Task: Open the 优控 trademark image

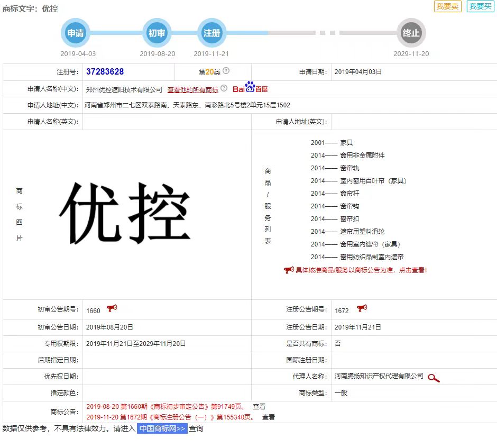Action: tap(125, 213)
